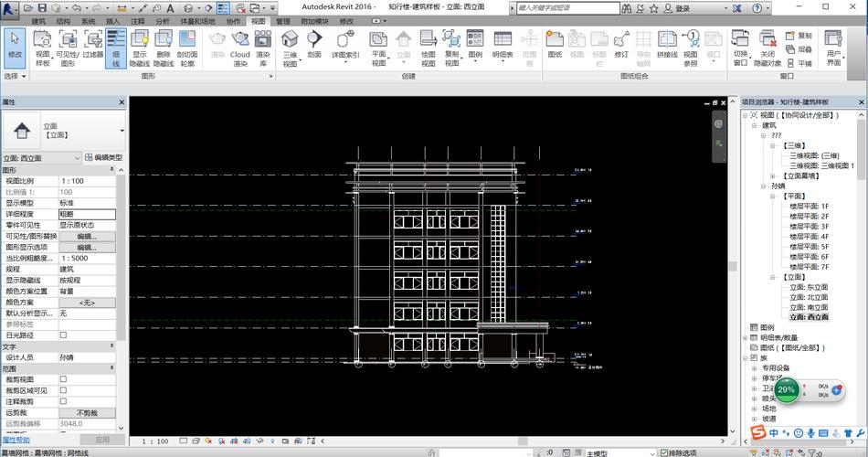Toggle 日光路径 checkbox
The height and width of the screenshot is (457, 868).
pyautogui.click(x=63, y=335)
